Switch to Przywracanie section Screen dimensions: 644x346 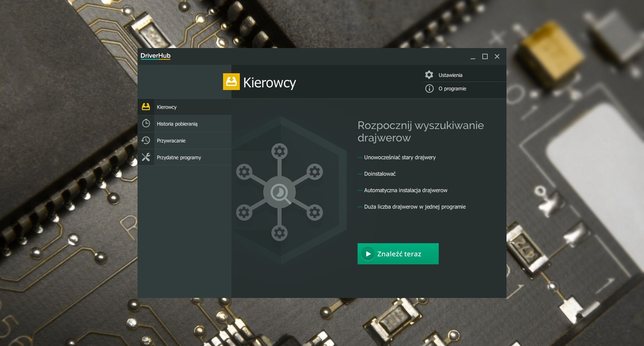[185, 141]
